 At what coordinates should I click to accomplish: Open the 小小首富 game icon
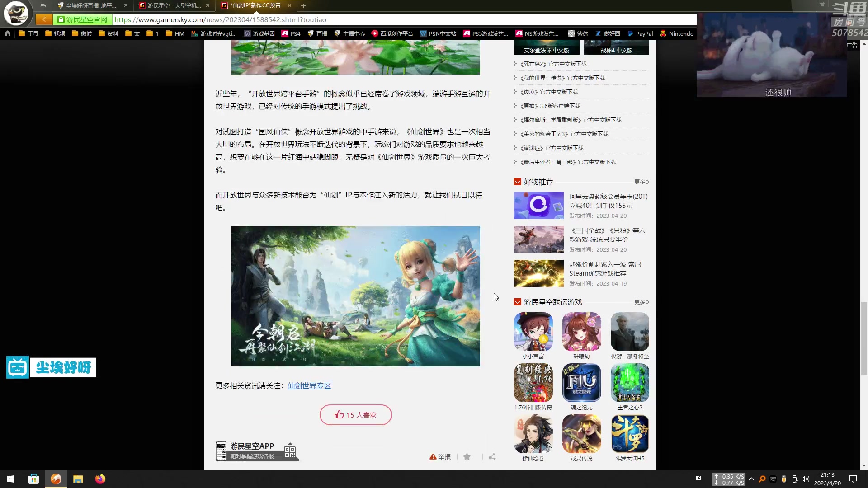[533, 332]
